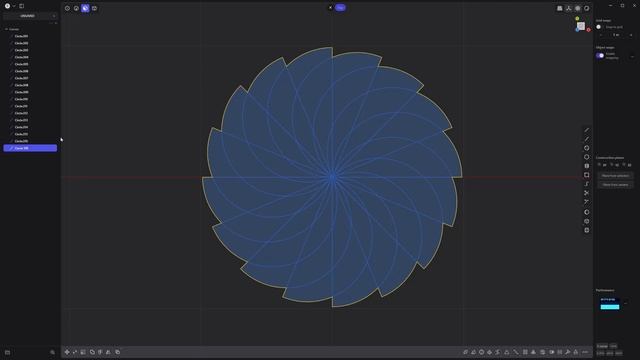Image resolution: width=640 pixels, height=360 pixels.
Task: Toggle the sidebar panel layout icon
Action: [x=22, y=6]
